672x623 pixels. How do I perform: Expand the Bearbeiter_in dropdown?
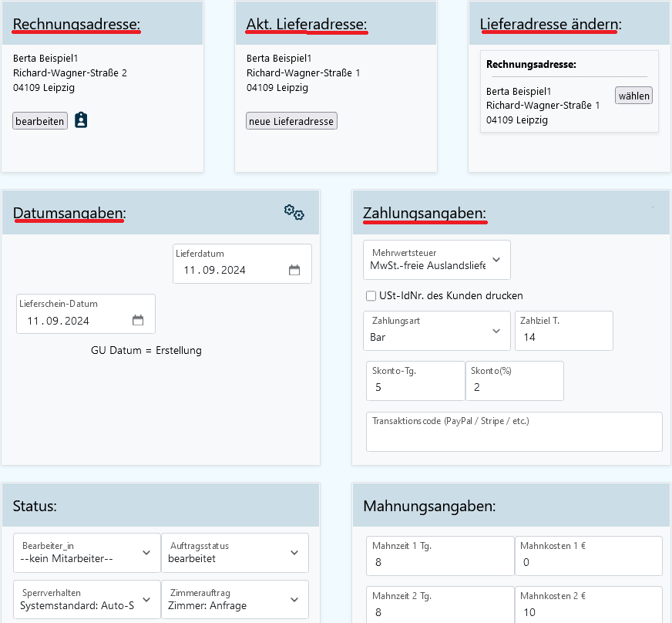click(87, 553)
